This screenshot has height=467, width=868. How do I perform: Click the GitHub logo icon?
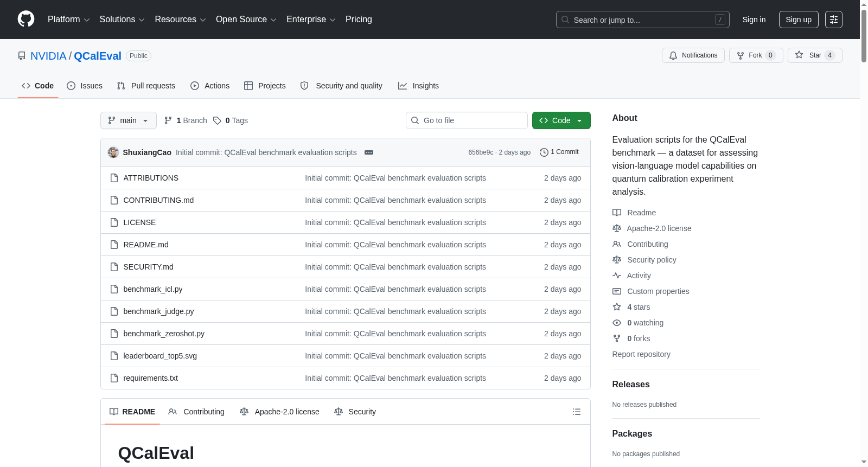(26, 19)
